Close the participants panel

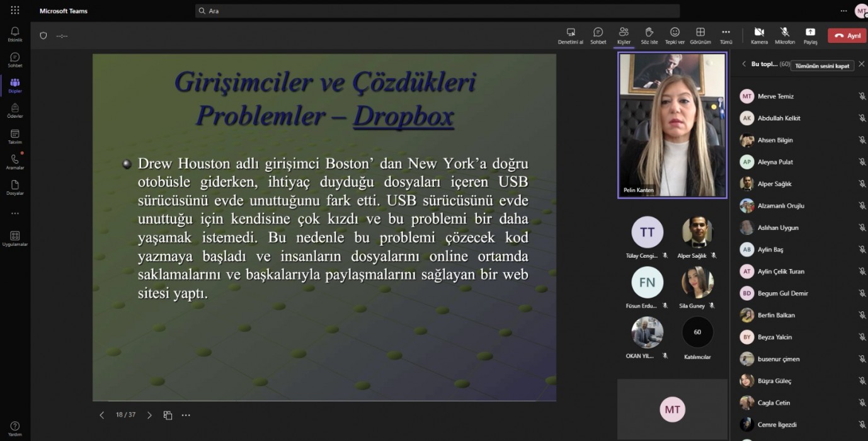tap(861, 64)
